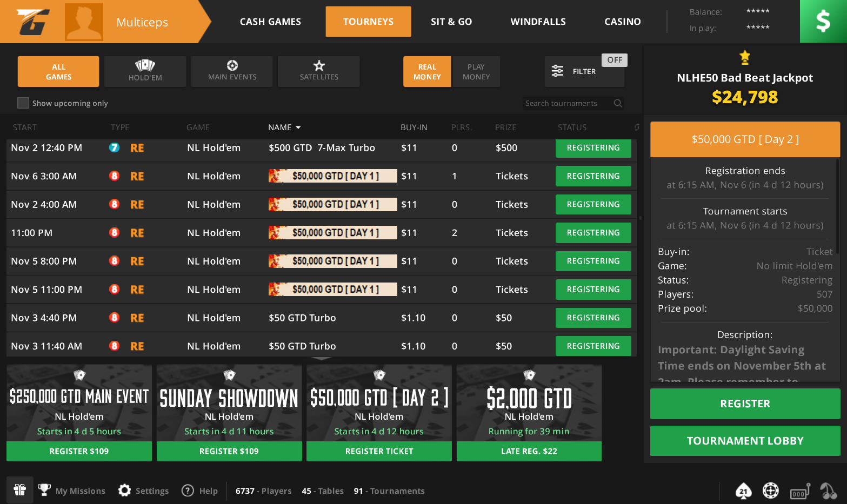Select the Satellites game filter tab
Image resolution: width=847 pixels, height=504 pixels.
click(319, 72)
